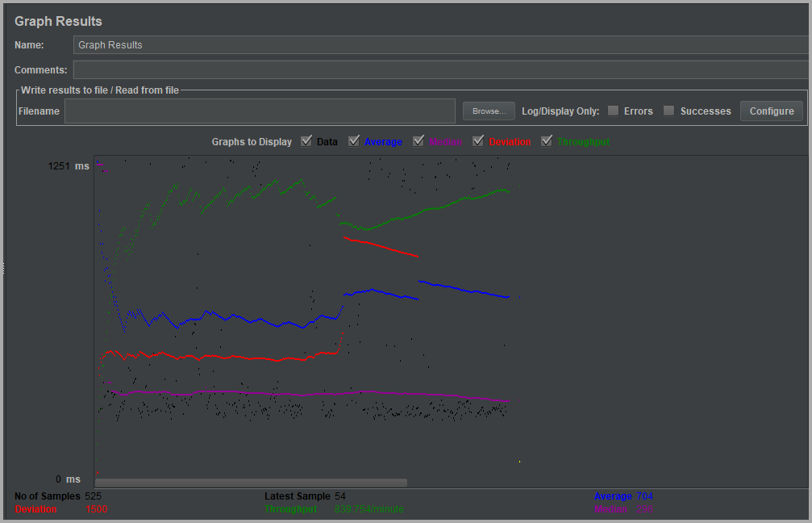Click the Name text field

pyautogui.click(x=439, y=45)
